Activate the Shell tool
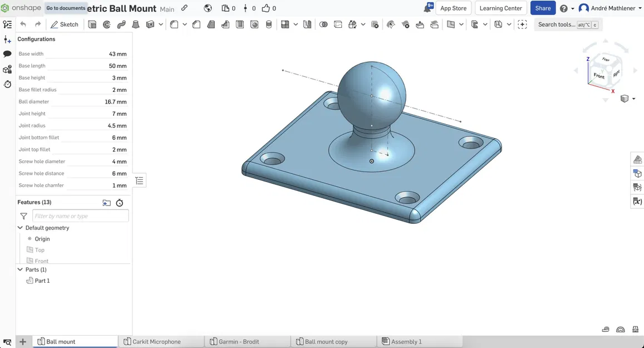644x348 pixels. pyautogui.click(x=239, y=24)
